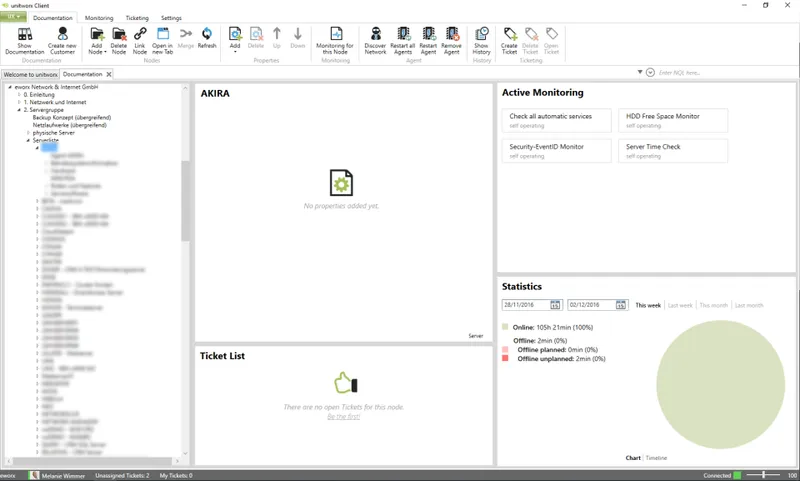
Task: Click My Tickets: 0 in status bar
Action: point(176,475)
